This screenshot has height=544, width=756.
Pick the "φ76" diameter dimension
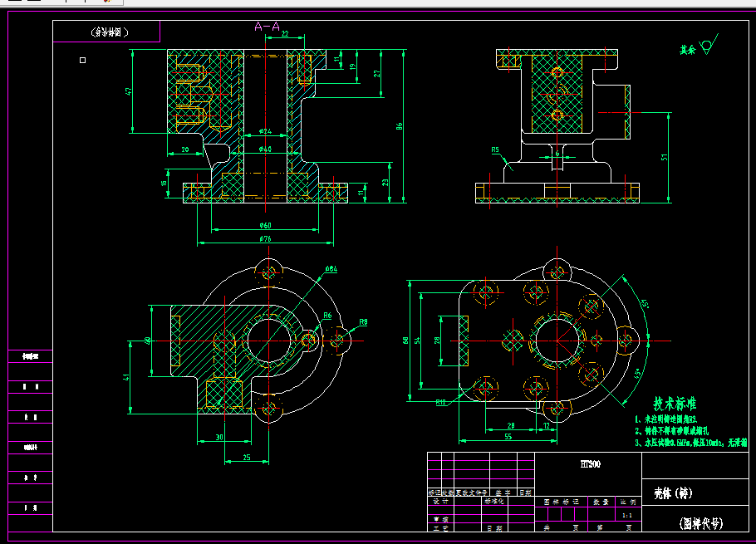click(x=265, y=238)
